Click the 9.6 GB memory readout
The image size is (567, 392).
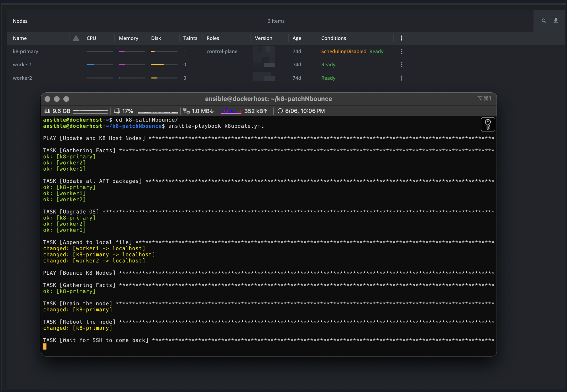tap(61, 111)
